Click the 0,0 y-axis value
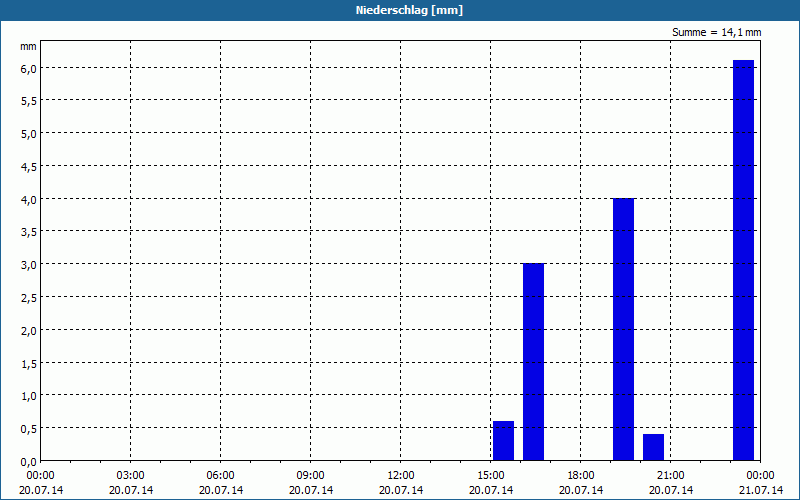 pyautogui.click(x=28, y=462)
